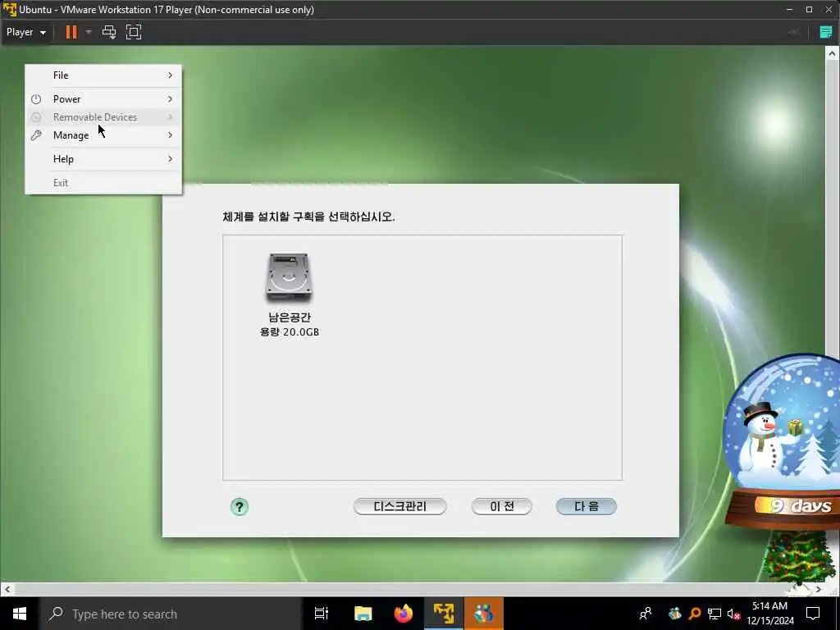Open the clock showing 5:14 AM

pos(769,614)
